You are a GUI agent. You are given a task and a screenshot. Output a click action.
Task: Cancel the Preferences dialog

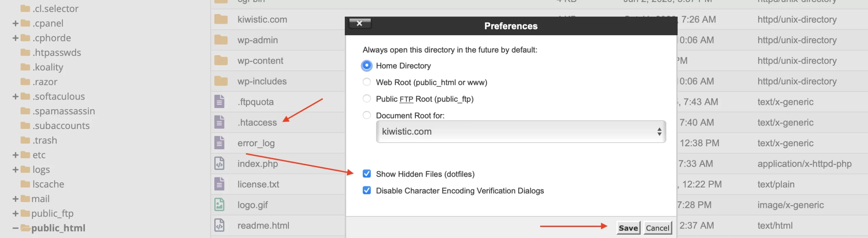657,228
